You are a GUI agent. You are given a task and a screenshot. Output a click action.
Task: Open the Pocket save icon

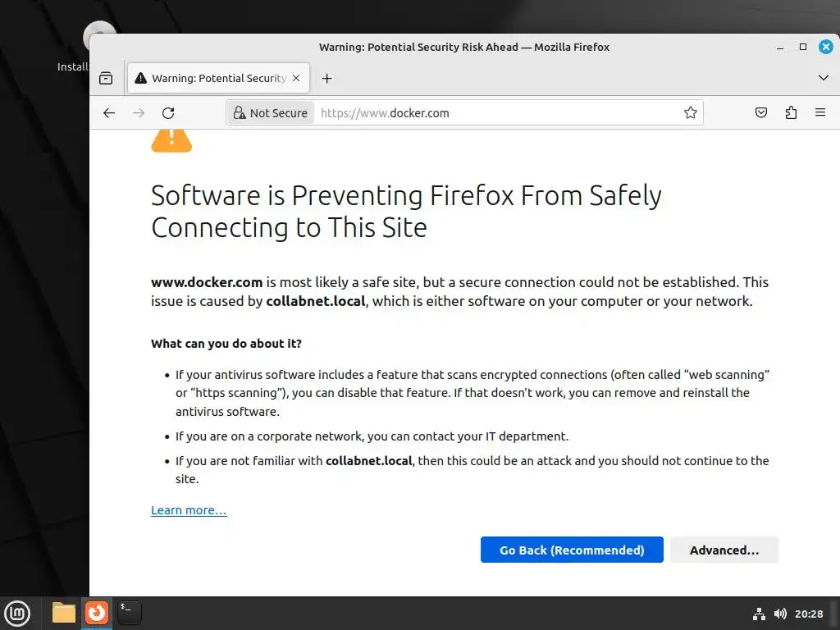point(761,113)
